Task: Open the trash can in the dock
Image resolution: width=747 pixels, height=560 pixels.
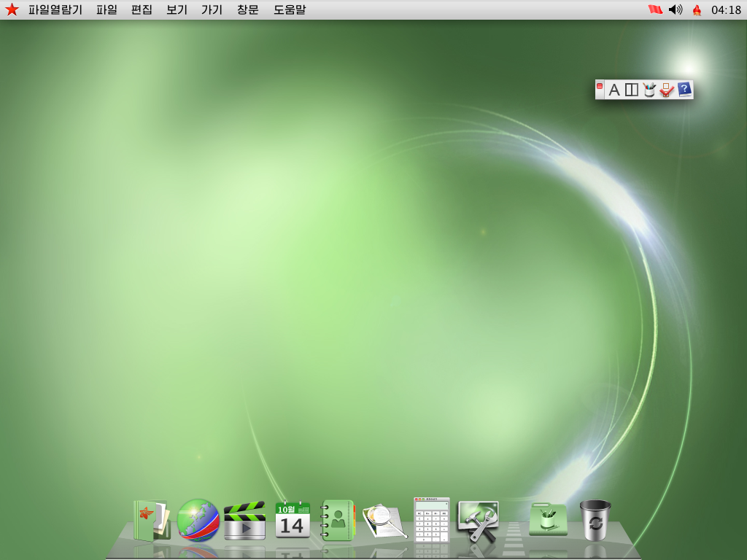Action: 595,520
